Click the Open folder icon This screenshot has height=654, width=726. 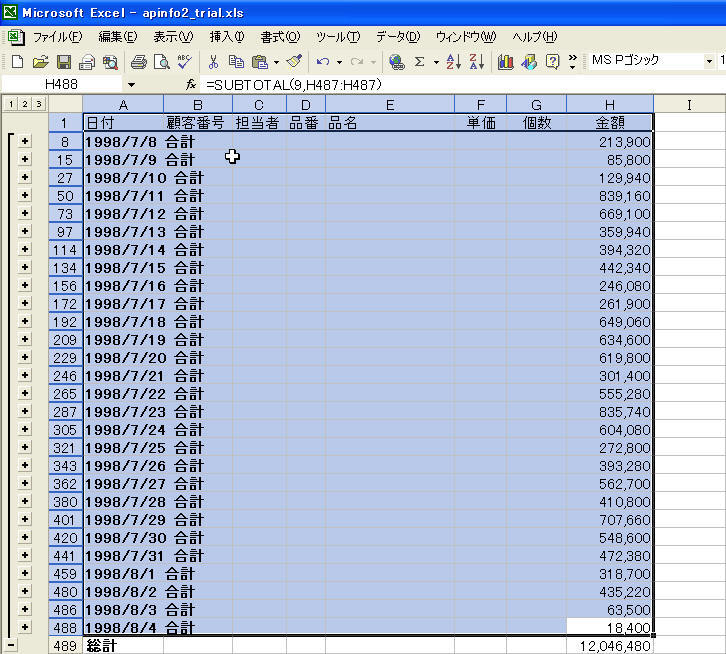[40, 62]
